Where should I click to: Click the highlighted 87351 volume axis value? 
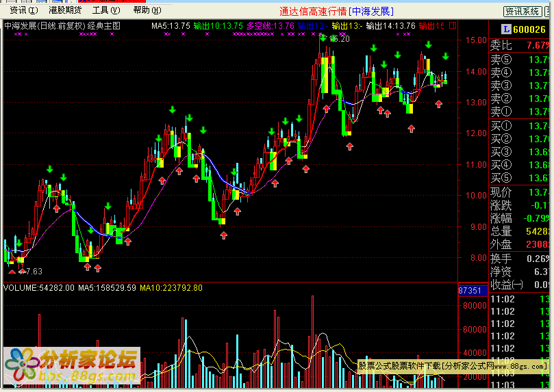click(473, 290)
